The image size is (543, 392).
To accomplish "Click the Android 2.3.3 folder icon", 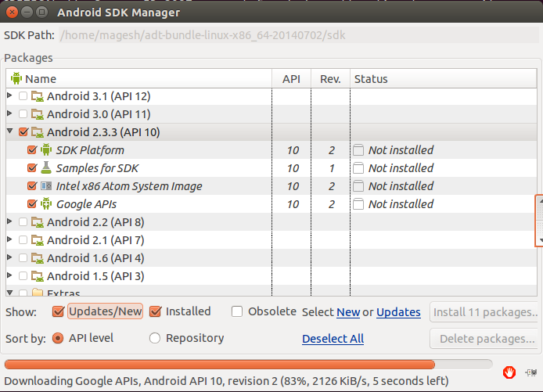I will tap(38, 132).
